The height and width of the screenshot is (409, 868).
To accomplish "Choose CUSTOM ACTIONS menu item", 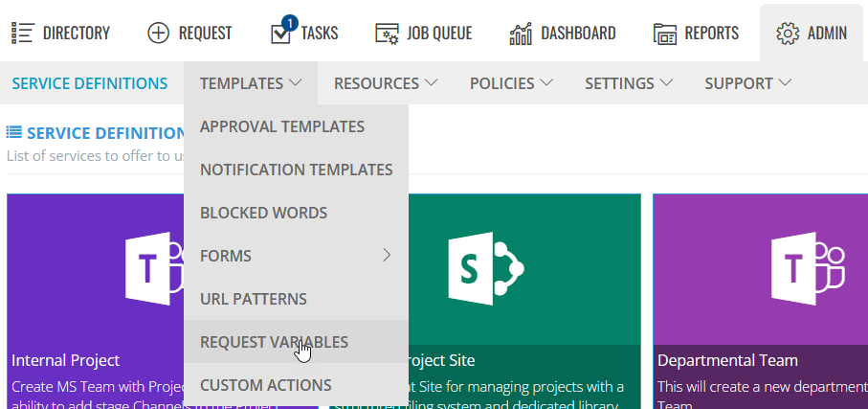I will point(296,385).
